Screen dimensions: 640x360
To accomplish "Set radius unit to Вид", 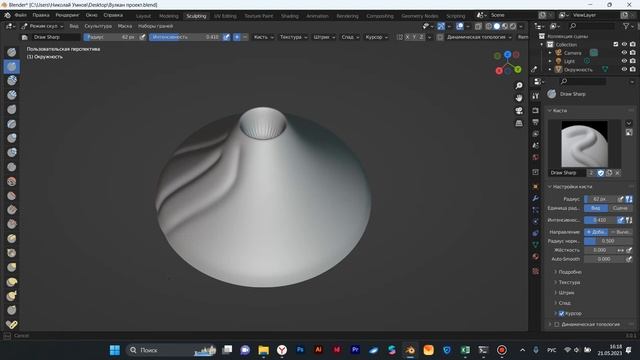I will pos(596,208).
